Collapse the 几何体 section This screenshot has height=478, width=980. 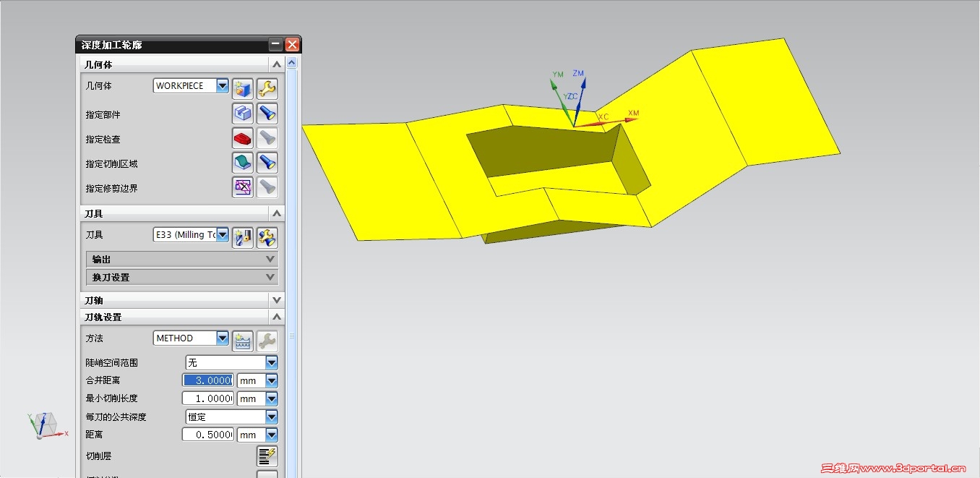coord(276,64)
